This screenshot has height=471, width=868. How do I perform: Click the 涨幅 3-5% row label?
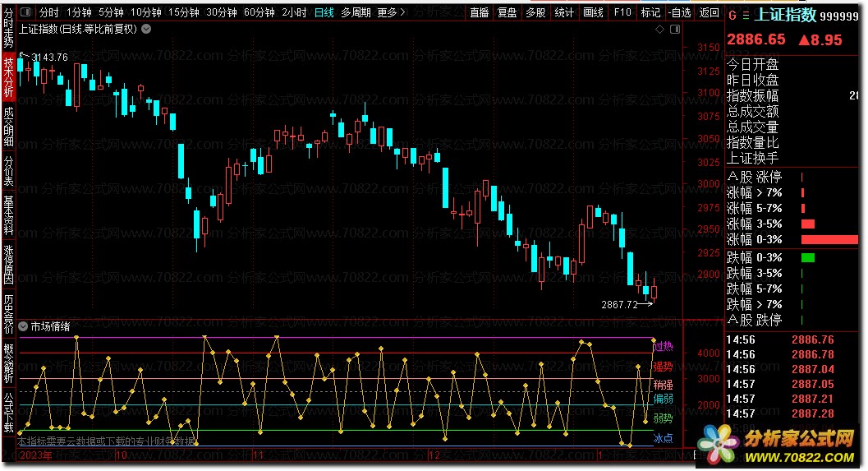pyautogui.click(x=754, y=224)
